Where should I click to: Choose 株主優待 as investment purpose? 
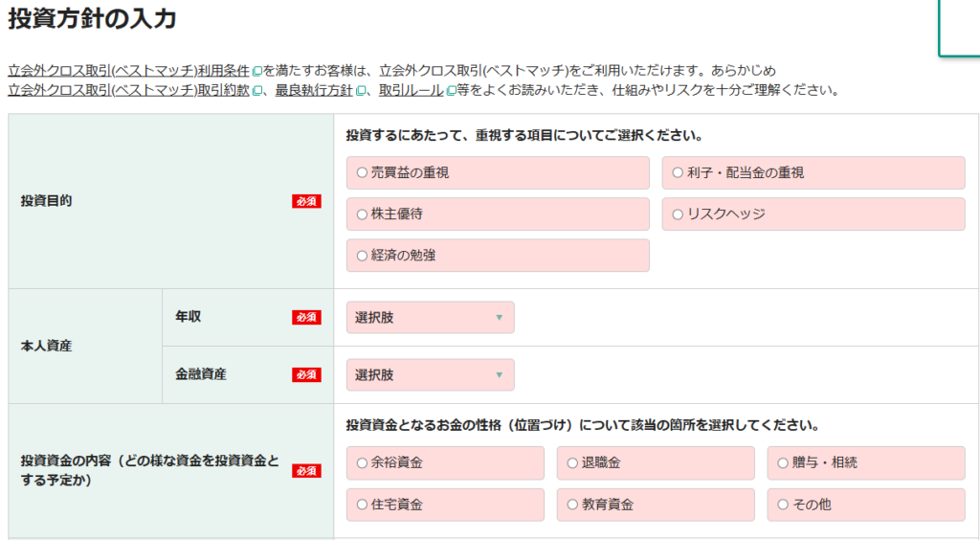coord(362,214)
